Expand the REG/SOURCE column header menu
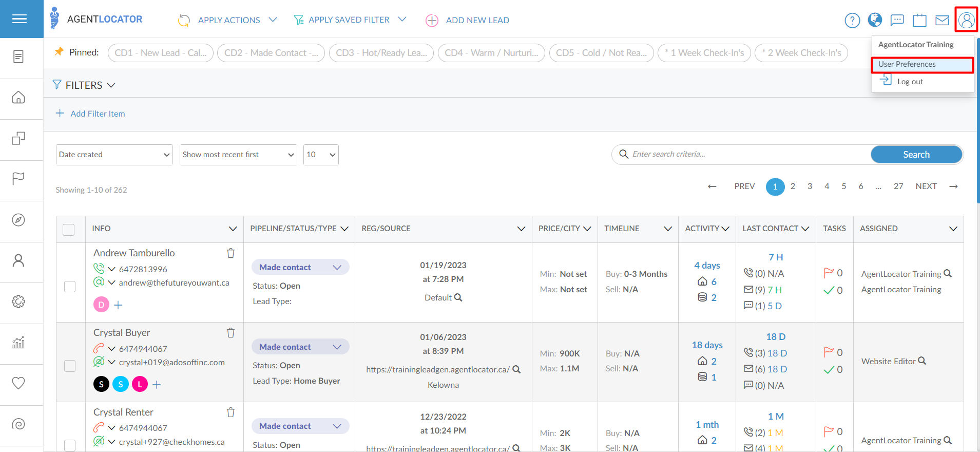The image size is (980, 452). point(521,229)
